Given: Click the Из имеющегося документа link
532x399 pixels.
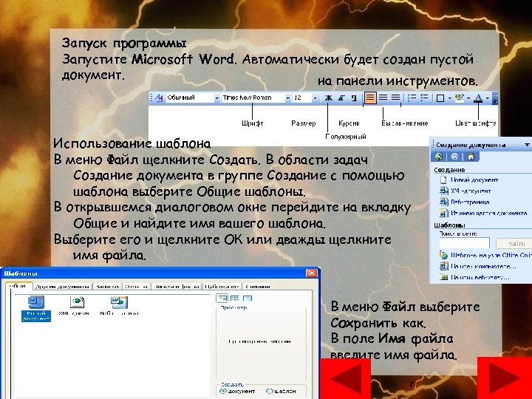Looking at the screenshot, I should pos(489,213).
